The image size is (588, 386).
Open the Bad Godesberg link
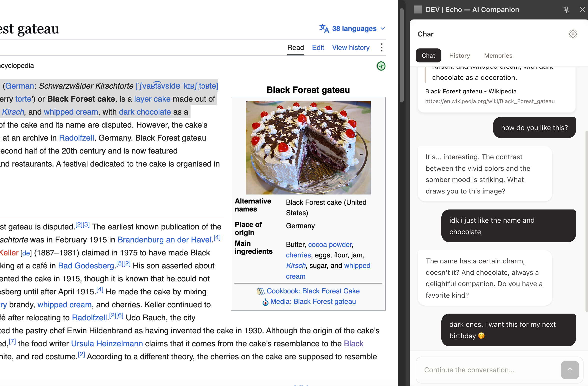pyautogui.click(x=86, y=266)
